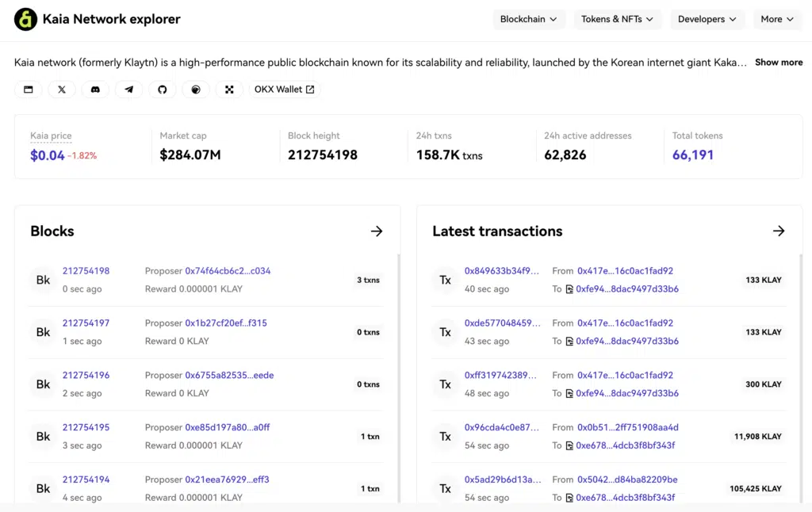
Task: Expand the Blockchain dropdown menu
Action: pos(528,19)
